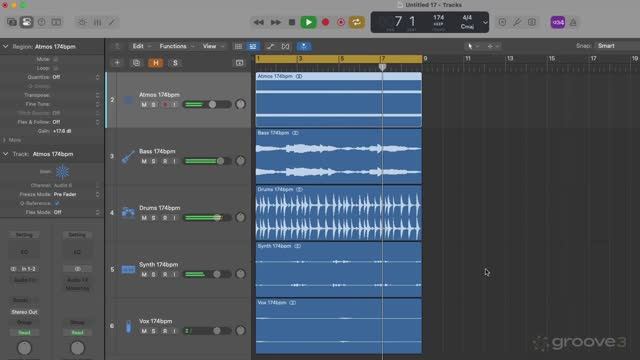Select the Drums 174bpm audio region
The width and height of the screenshot is (640, 360).
pos(338,213)
